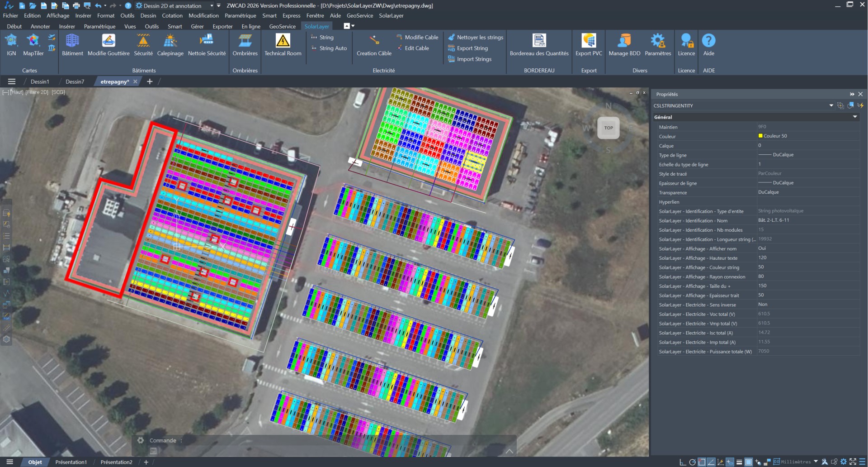
Task: Click the Modifie Gouttière tool
Action: (x=108, y=45)
